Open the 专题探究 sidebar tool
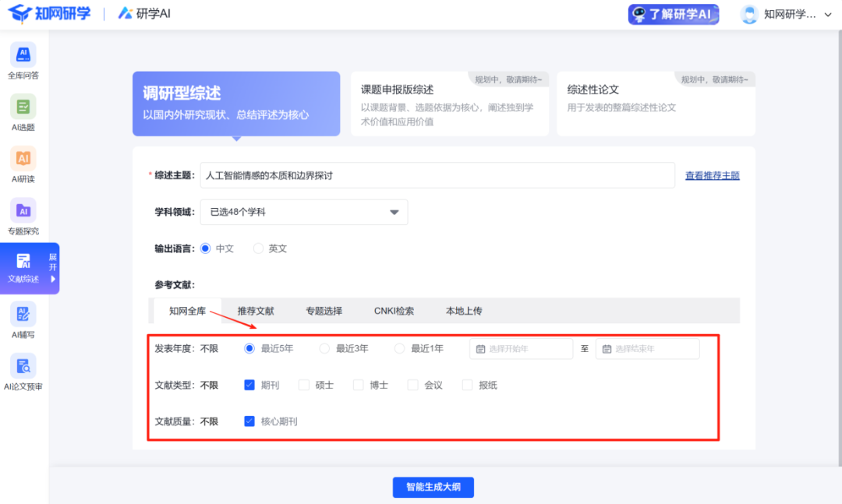The image size is (842, 504). 23,212
